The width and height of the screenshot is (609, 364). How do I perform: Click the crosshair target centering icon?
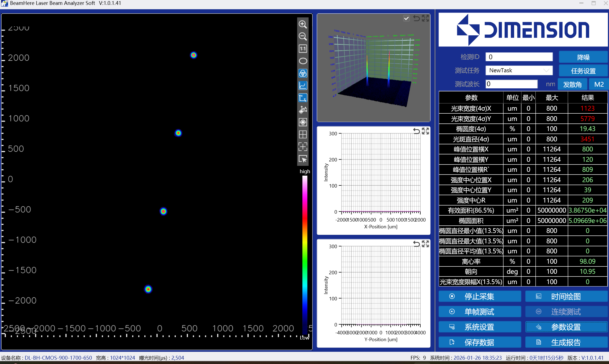pos(303,122)
